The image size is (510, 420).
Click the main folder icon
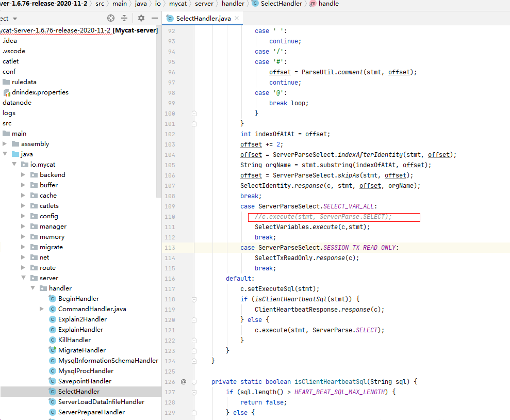(6, 134)
